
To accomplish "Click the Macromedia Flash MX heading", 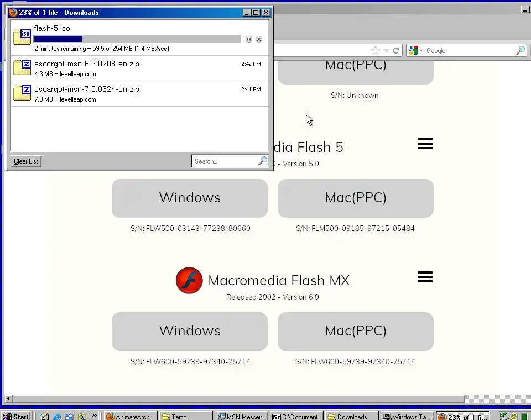I will point(279,280).
